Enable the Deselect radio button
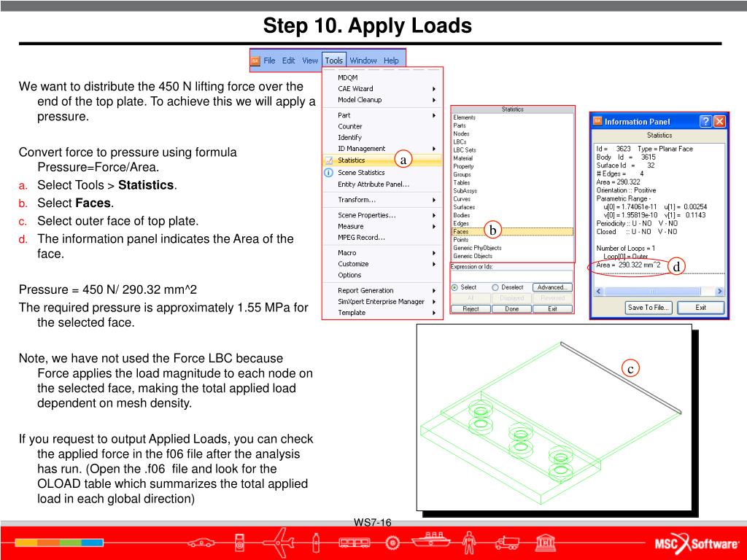 point(495,287)
